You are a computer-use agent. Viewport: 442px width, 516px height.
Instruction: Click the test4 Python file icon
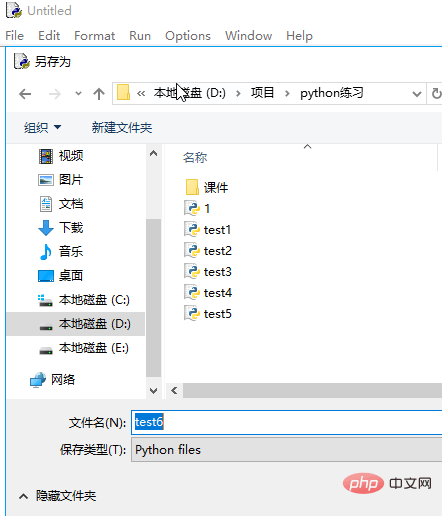pyautogui.click(x=192, y=293)
